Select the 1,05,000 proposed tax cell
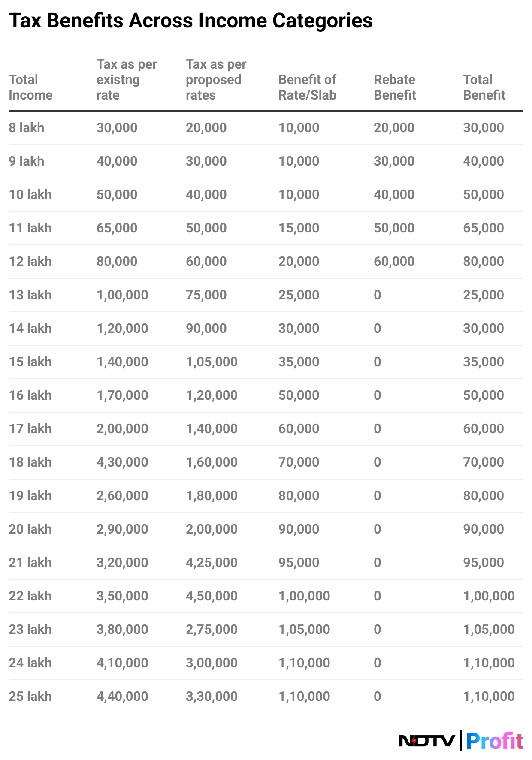Screen dimensions: 532x760 coord(212,362)
